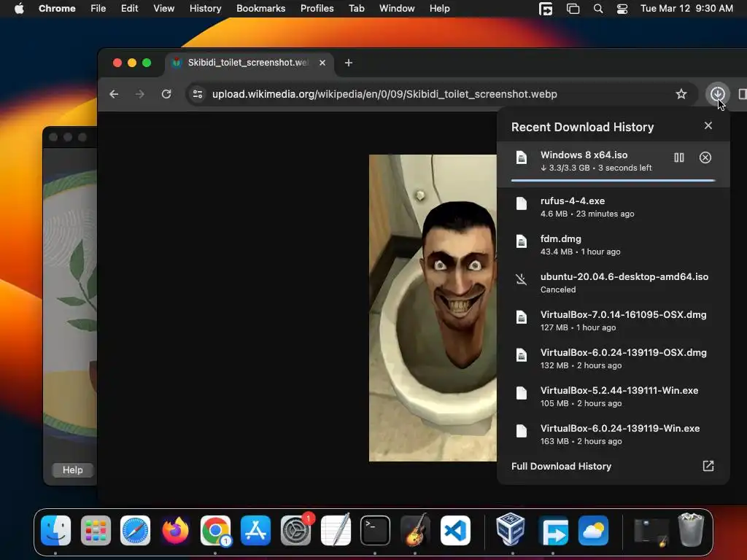The height and width of the screenshot is (560, 747).
Task: Click the Windows 8 download progress bar
Action: pyautogui.click(x=613, y=181)
